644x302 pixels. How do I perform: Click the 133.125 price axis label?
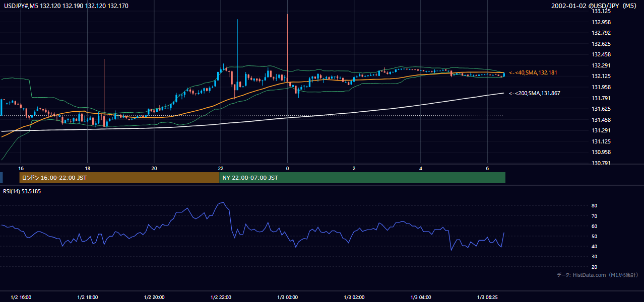(601, 11)
